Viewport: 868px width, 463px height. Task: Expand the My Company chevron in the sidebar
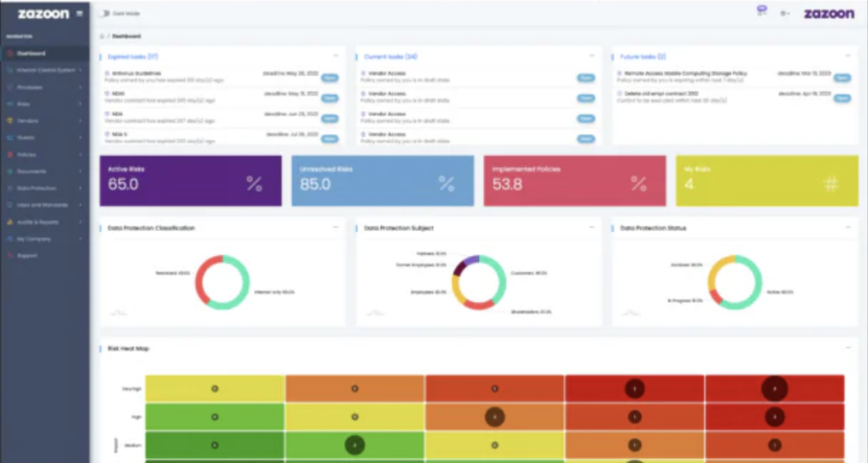pyautogui.click(x=81, y=238)
